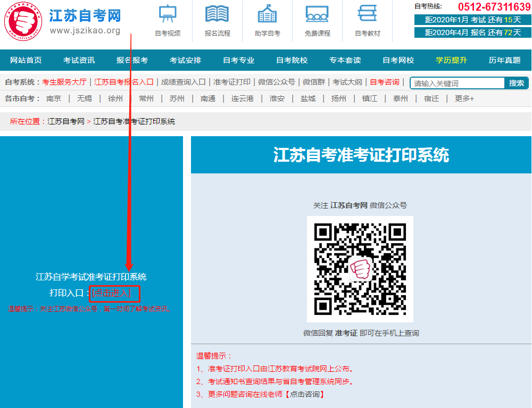Click hotline number 0512-67311639
Image resolution: width=532 pixels, height=408 pixels.
494,7
